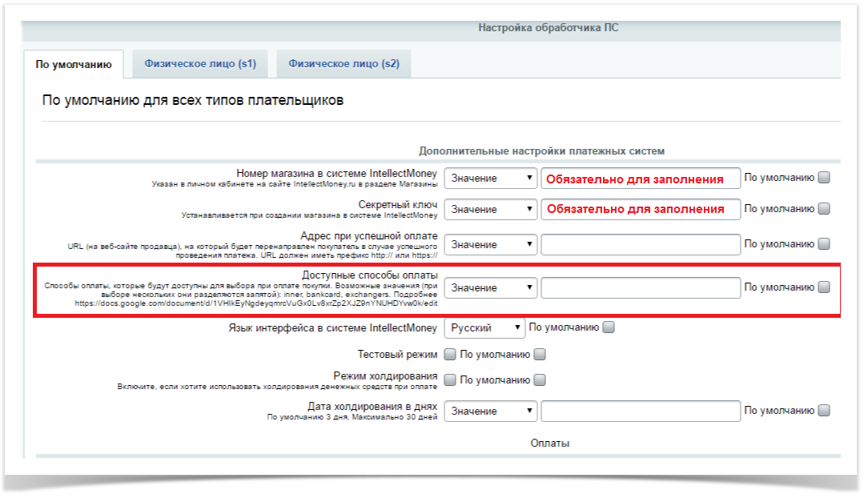The image size is (868, 498).
Task: Check 'По умолчанию' box for 'Доступные способы оплаты'
Action: pyautogui.click(x=824, y=287)
